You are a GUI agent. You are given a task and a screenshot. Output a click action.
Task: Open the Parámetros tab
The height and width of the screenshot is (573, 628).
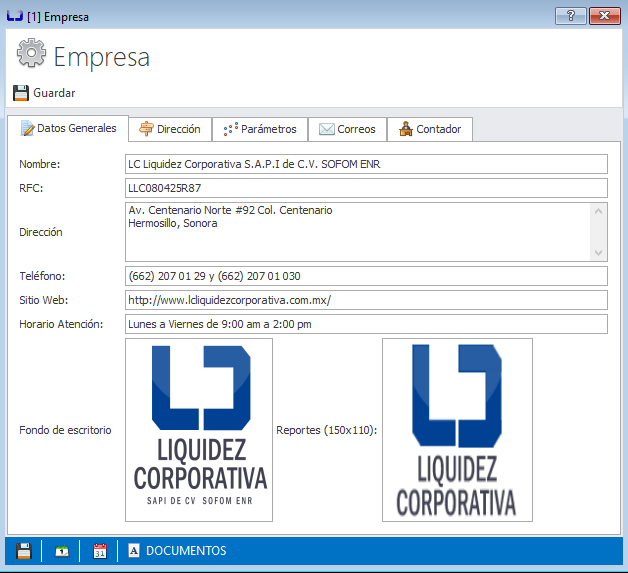coord(260,129)
